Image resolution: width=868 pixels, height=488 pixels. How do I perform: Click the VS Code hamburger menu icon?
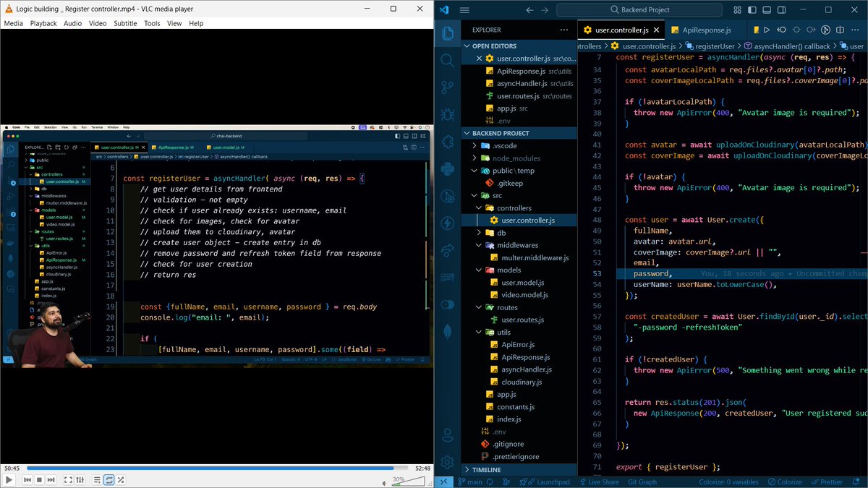click(464, 9)
